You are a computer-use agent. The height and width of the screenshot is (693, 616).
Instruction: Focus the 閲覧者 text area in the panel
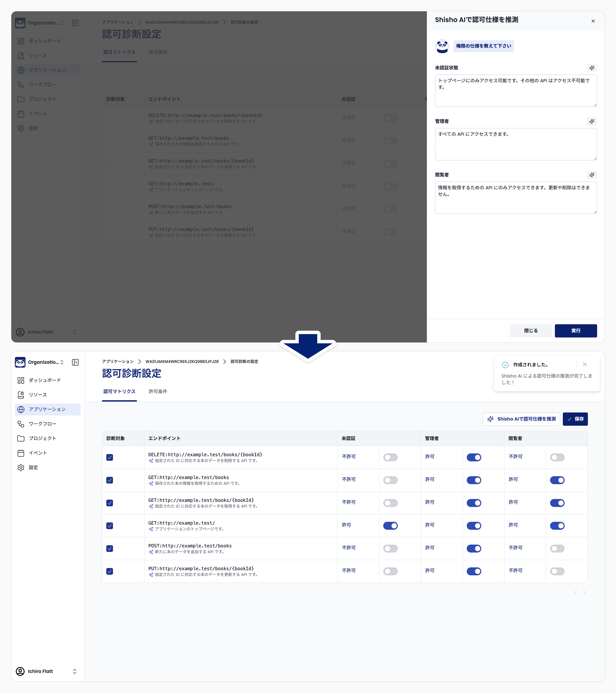point(516,198)
